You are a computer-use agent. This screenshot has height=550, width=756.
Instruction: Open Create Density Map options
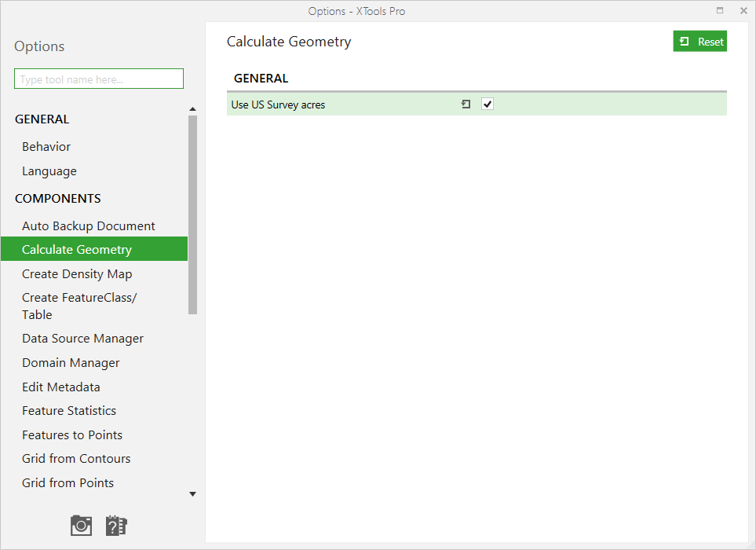[77, 274]
